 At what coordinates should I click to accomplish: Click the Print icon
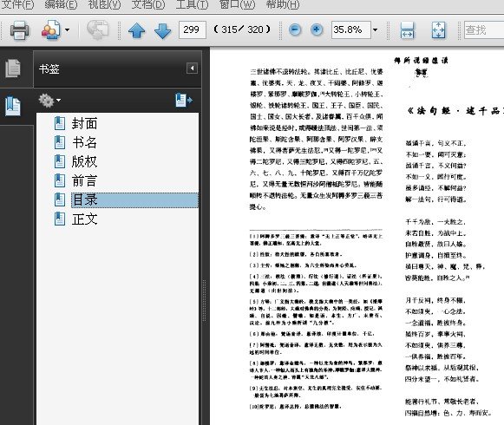(x=20, y=30)
